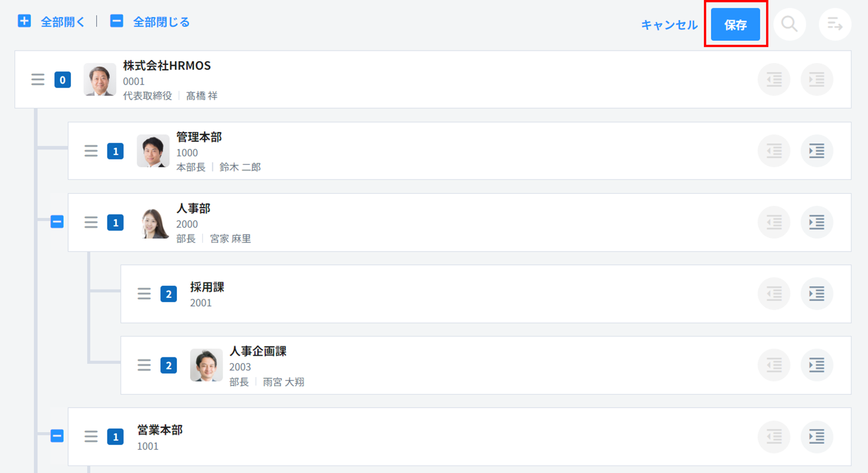Expand all departments with 全部開く
This screenshot has height=473, width=868.
tap(51, 22)
